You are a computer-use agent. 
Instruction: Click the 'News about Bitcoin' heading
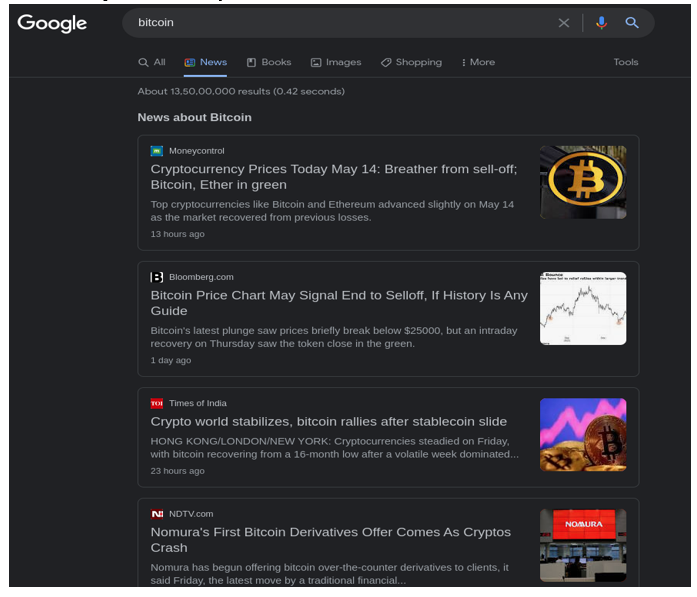pyautogui.click(x=194, y=117)
